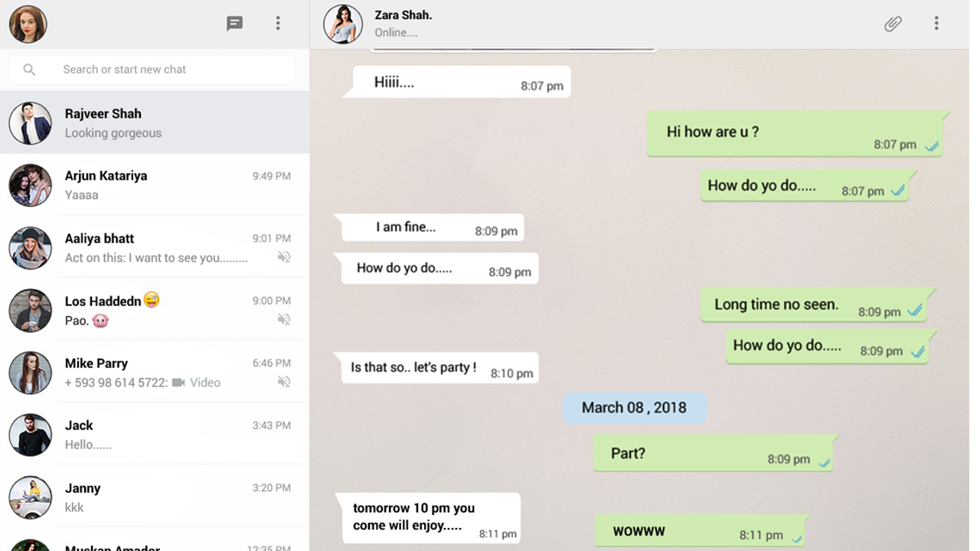This screenshot has height=551, width=980.
Task: Select the chat with Janny
Action: (x=155, y=497)
